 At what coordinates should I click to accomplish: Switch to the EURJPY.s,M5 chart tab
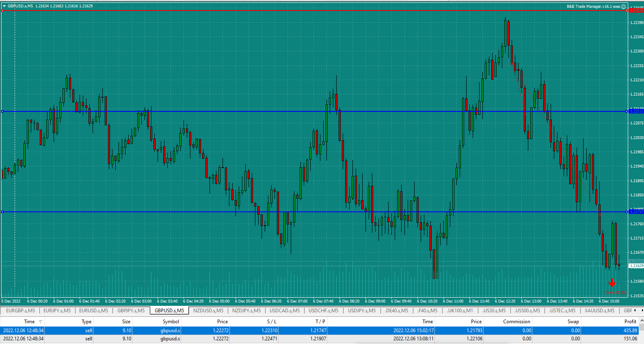point(57,311)
